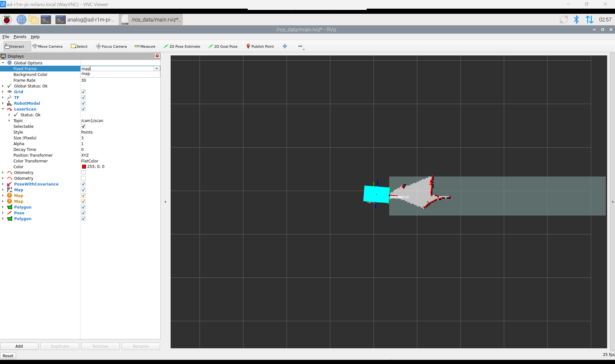Click the Reset button
The image size is (615, 364).
click(x=8, y=356)
